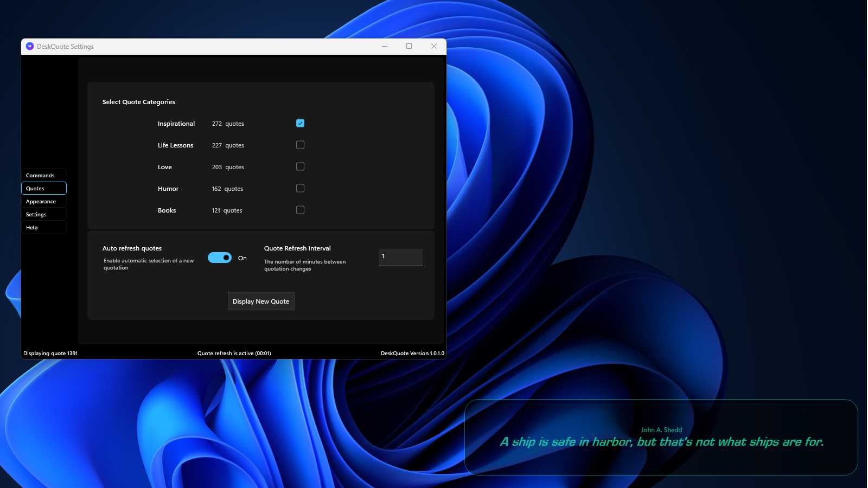This screenshot has height=488, width=868.
Task: Click the Display New Quote button
Action: (261, 301)
